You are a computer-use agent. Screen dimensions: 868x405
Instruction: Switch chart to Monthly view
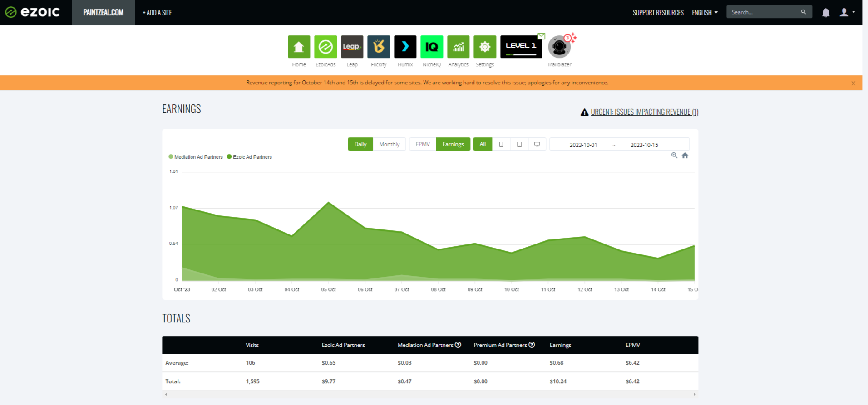tap(390, 144)
